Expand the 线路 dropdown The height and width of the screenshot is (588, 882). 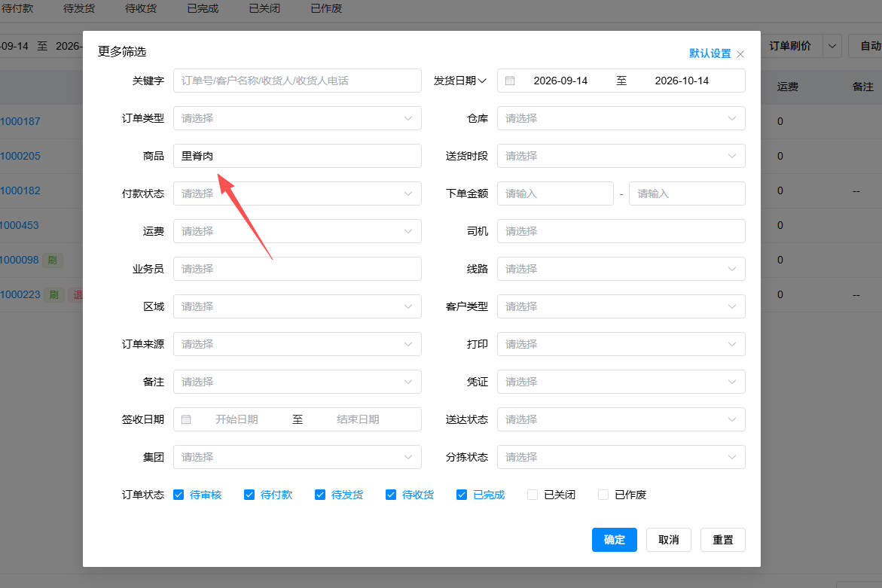[x=621, y=270]
